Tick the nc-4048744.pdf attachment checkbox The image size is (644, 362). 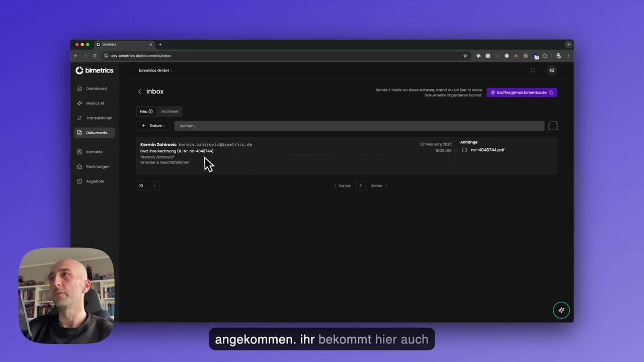tap(464, 150)
